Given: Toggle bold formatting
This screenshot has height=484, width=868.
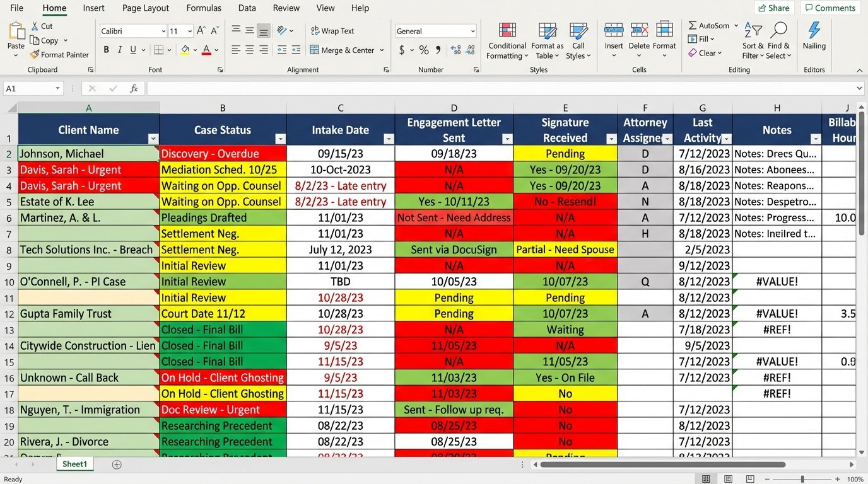Looking at the screenshot, I should point(106,50).
